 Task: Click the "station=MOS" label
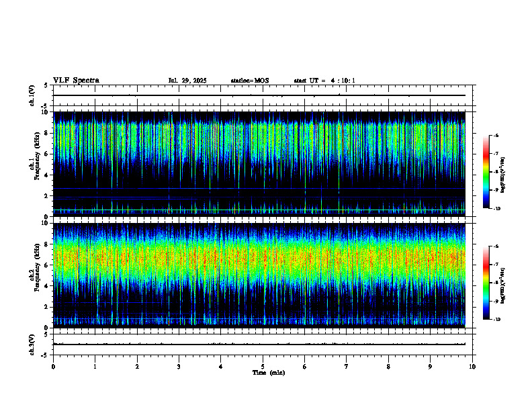tap(250, 81)
